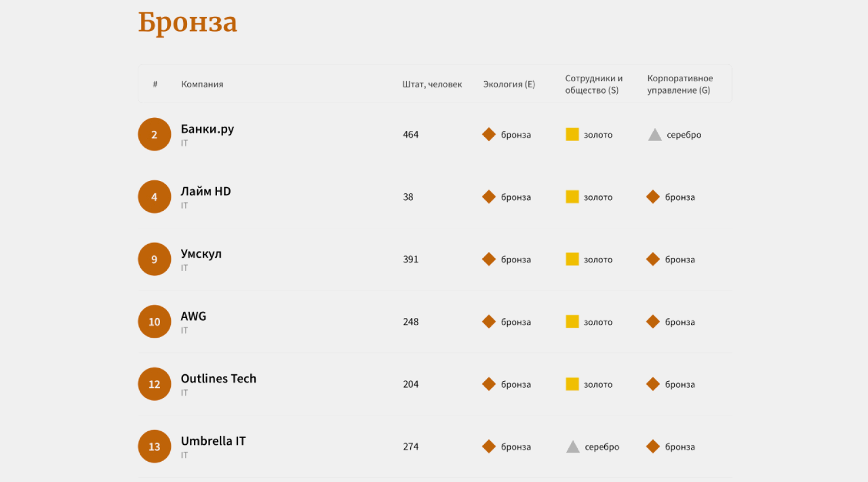Screen dimensions: 868x482
Task: Click the bronze ecology diamond for Лайм HD
Action: tap(489, 197)
